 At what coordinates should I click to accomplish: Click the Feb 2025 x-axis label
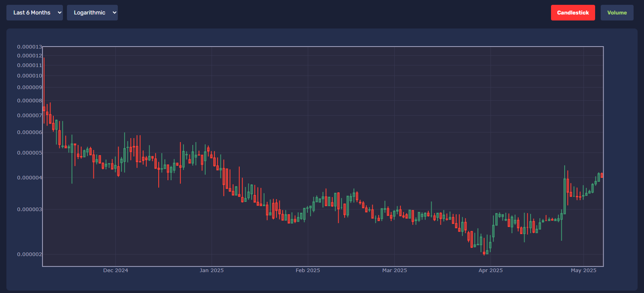[308, 271]
